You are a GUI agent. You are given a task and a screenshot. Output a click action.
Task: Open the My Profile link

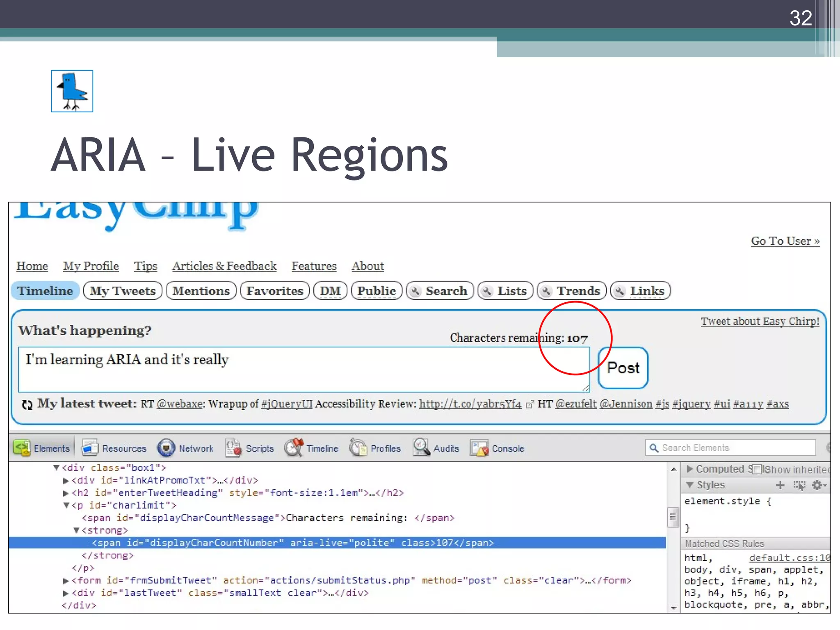click(x=91, y=266)
